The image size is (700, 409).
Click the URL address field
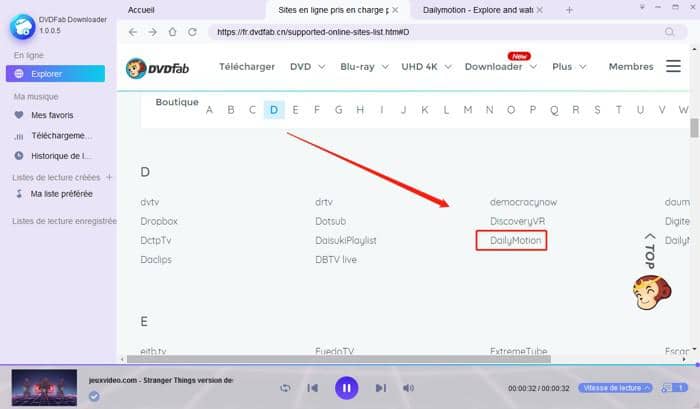pos(446,32)
